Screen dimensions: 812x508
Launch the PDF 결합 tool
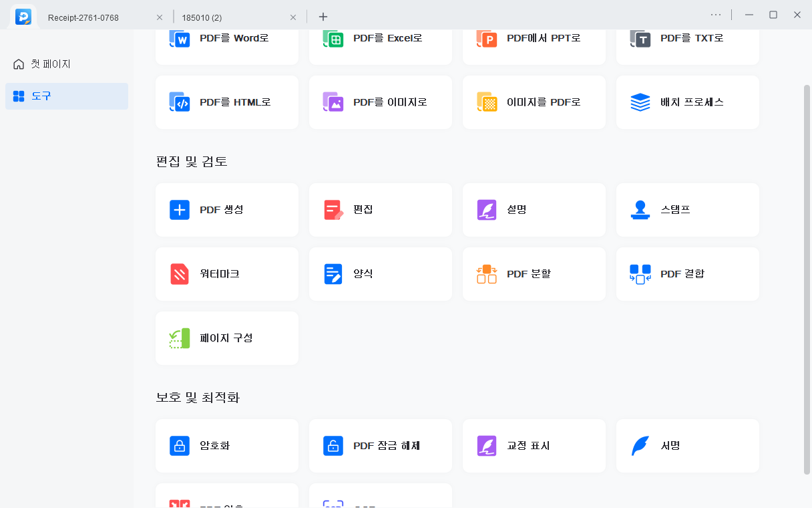[688, 273]
